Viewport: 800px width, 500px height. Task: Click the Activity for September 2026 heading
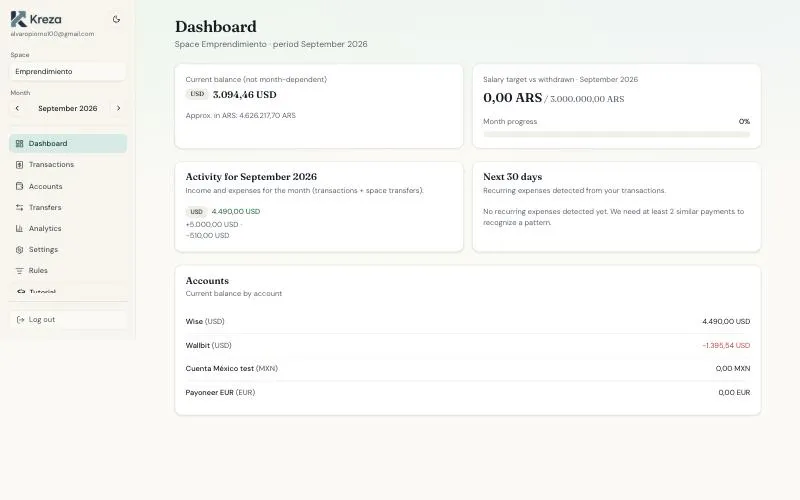pos(251,177)
